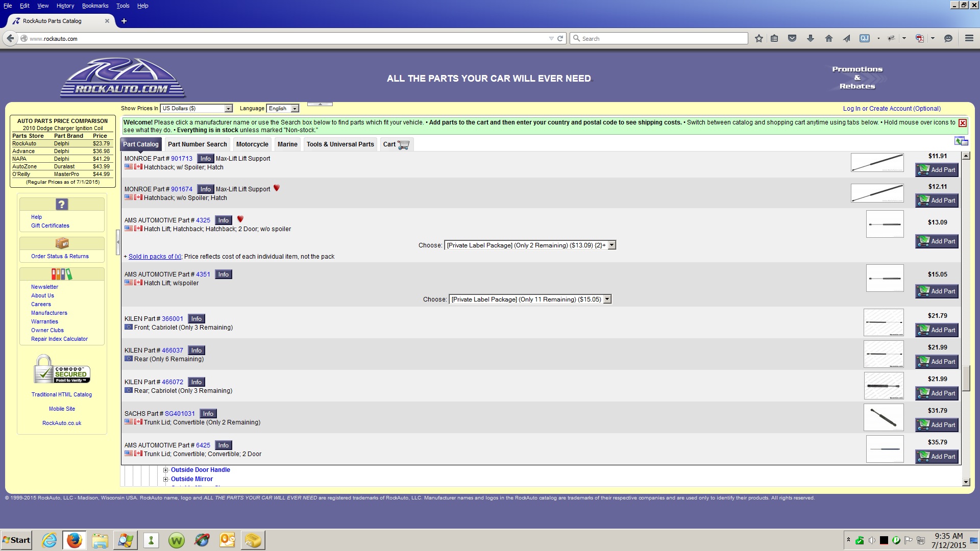Add Monroe 901674 part to cart
The width and height of the screenshot is (980, 551).
937,201
